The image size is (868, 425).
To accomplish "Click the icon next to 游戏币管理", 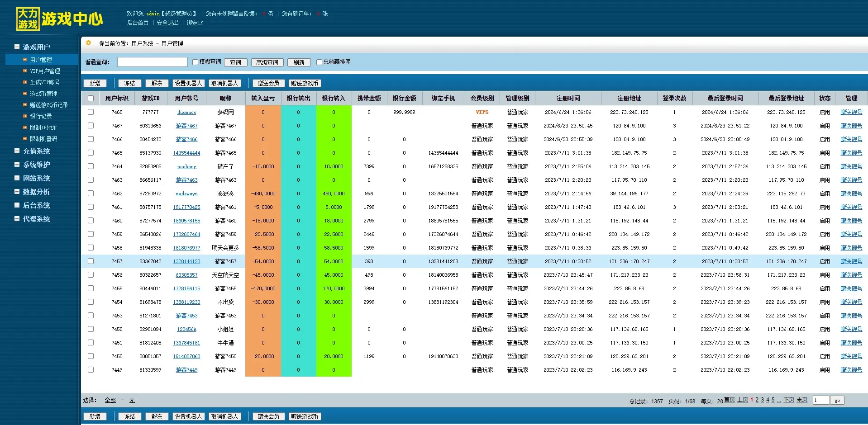I will coord(25,94).
